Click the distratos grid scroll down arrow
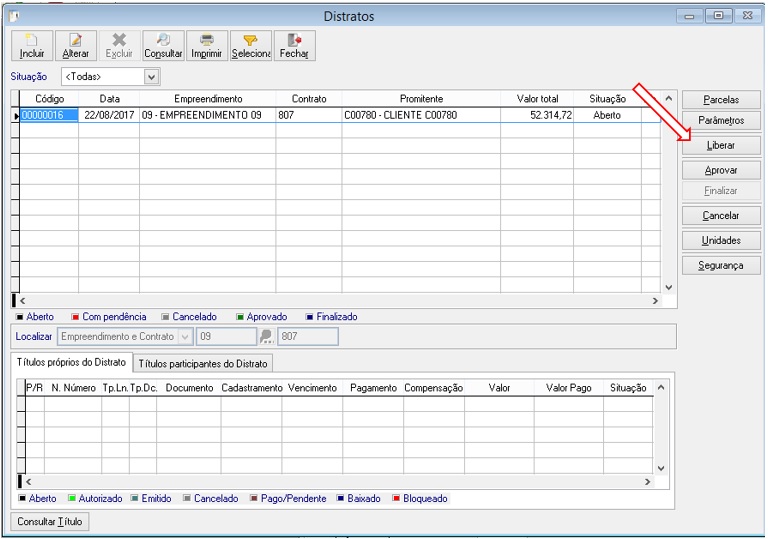This screenshot has width=768, height=539. (669, 287)
